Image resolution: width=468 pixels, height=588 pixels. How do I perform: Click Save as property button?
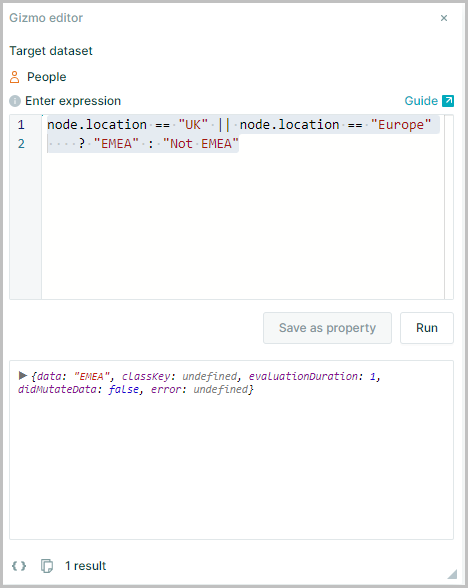327,328
